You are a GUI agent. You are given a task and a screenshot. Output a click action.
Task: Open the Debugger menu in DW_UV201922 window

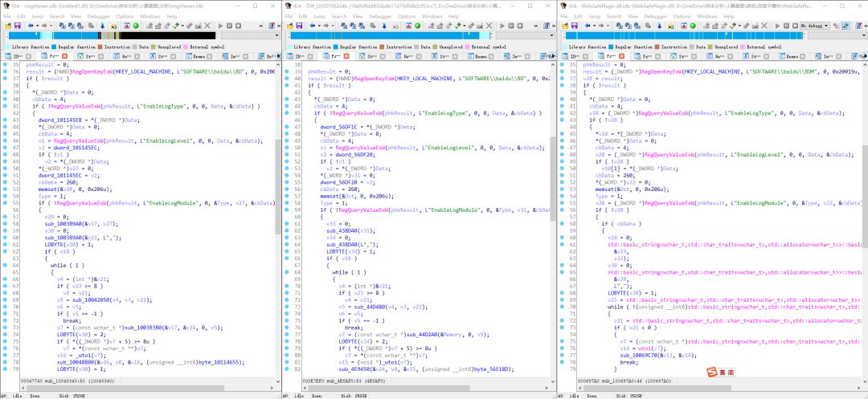(379, 17)
